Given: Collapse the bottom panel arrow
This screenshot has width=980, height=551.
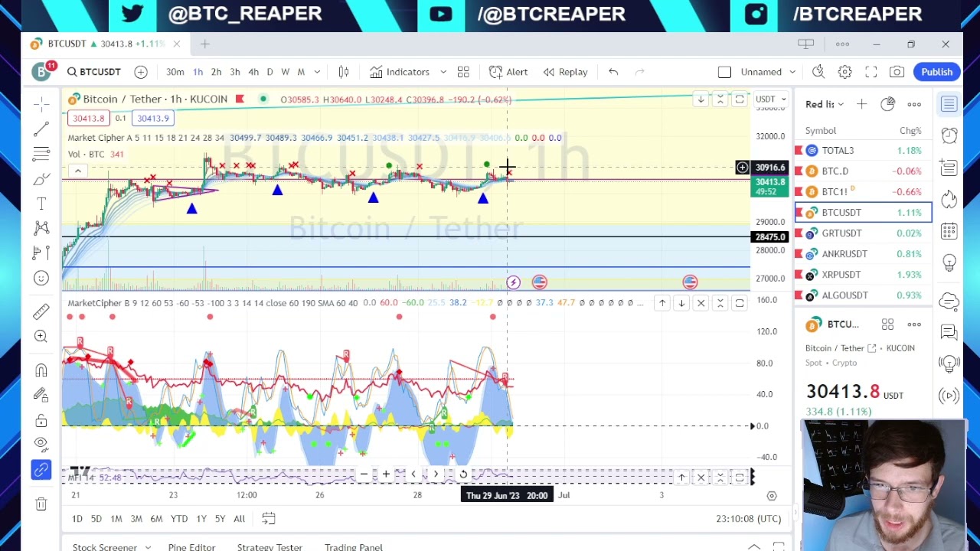Looking at the screenshot, I should (x=754, y=546).
